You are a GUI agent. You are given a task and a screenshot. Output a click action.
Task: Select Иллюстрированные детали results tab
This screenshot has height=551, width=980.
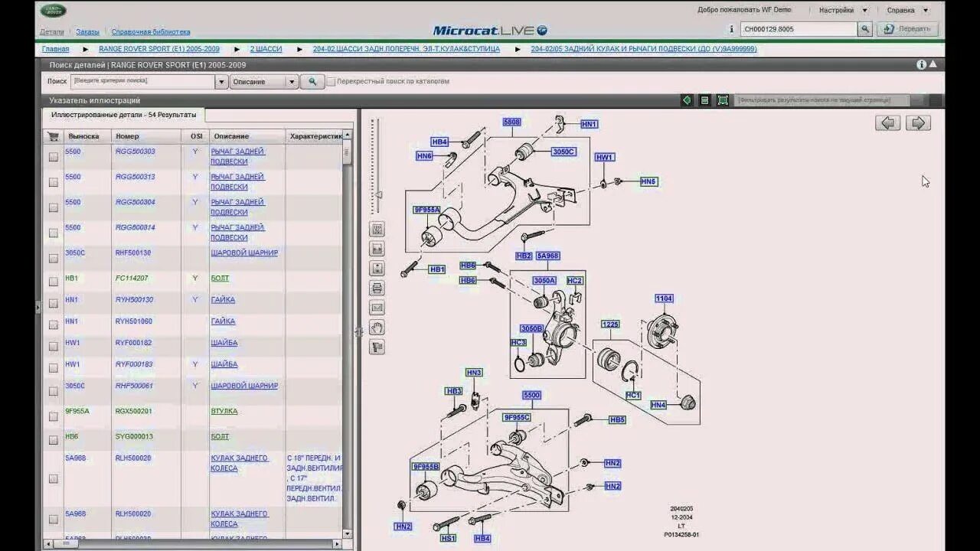(x=123, y=115)
